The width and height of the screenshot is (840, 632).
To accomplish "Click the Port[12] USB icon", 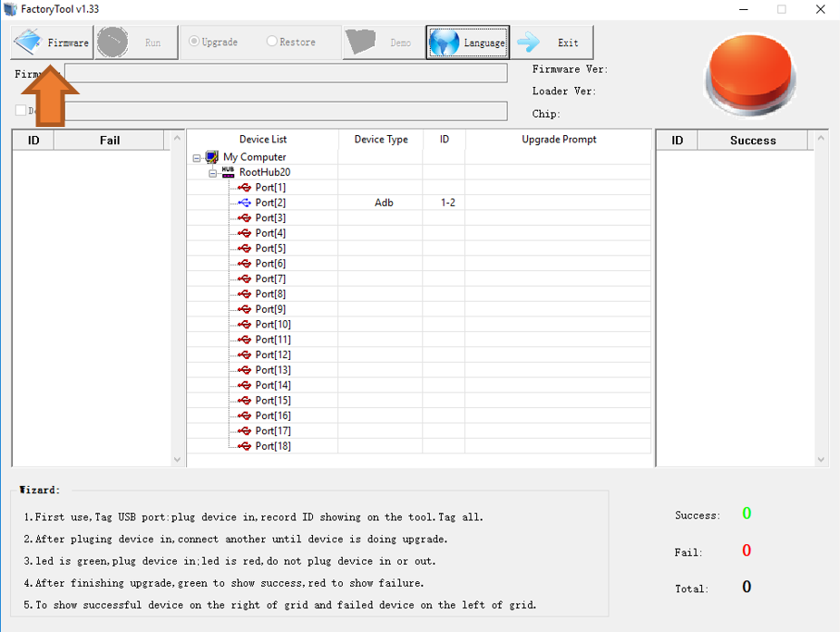I will pos(244,355).
